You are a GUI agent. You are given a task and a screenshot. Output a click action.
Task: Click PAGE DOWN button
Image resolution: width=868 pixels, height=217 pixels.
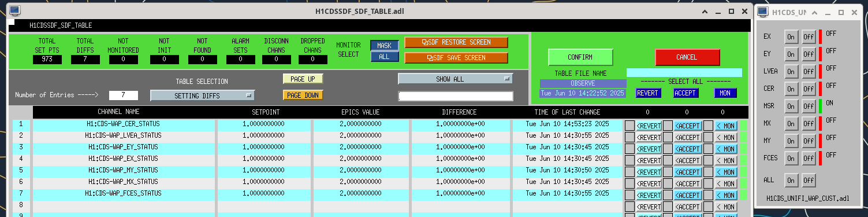pos(303,95)
